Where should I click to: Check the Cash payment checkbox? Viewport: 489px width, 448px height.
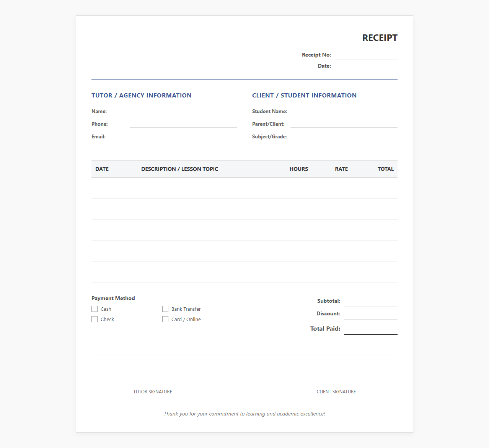(x=95, y=309)
